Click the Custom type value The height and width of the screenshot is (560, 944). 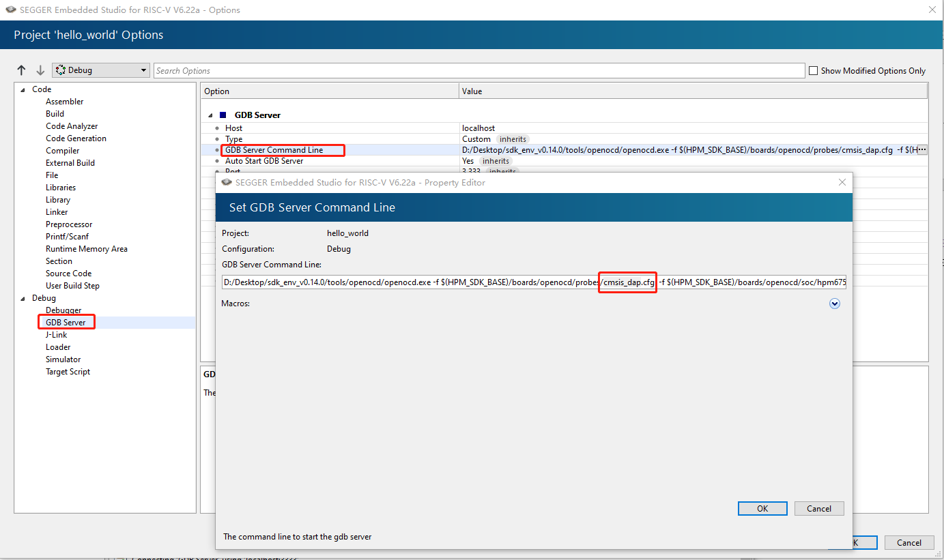click(x=476, y=139)
